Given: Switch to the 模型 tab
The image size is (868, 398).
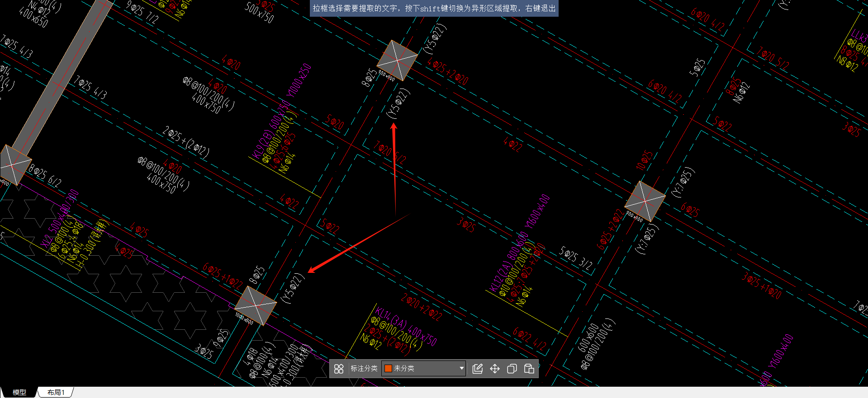Looking at the screenshot, I should coord(19,392).
